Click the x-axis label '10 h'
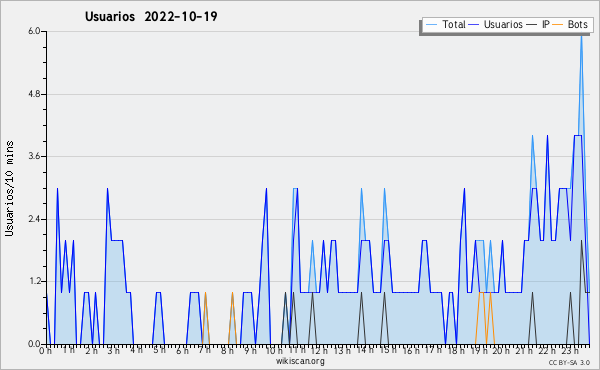The image size is (600, 370). coord(274,350)
